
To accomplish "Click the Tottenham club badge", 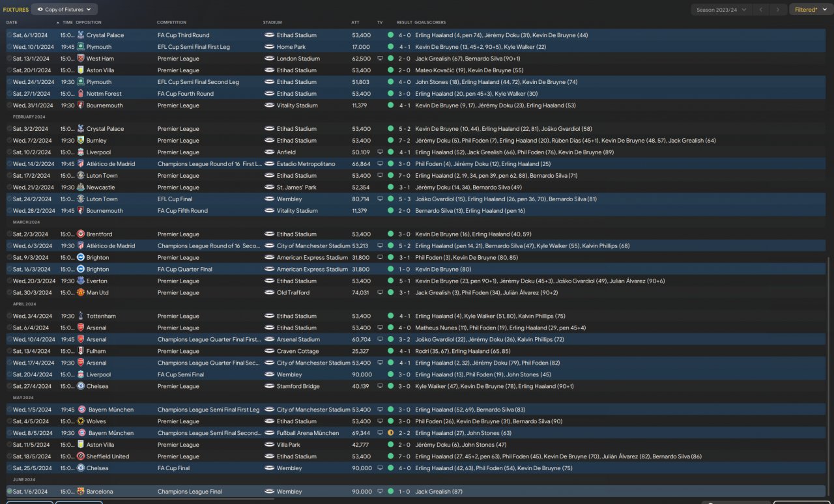I will point(81,316).
